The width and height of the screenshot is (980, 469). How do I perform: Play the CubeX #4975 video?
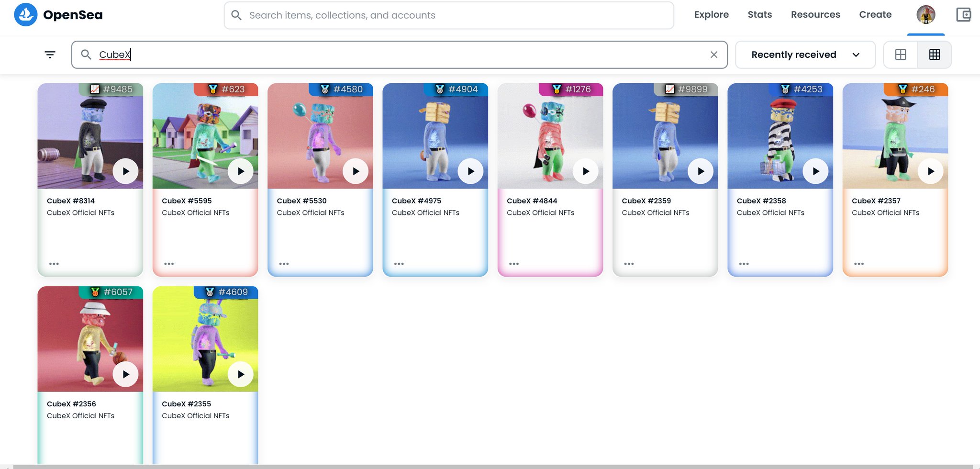(471, 171)
